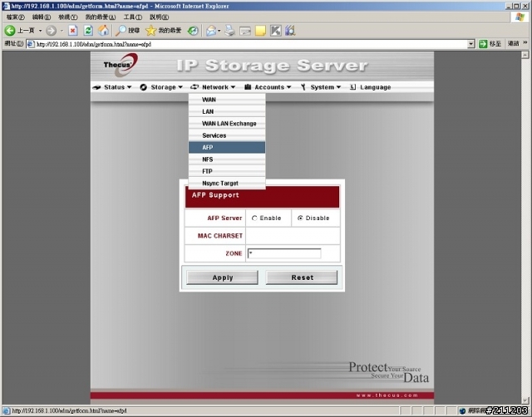Click the Stop loading icon
Viewport: 532px width, 417px height.
click(x=72, y=31)
